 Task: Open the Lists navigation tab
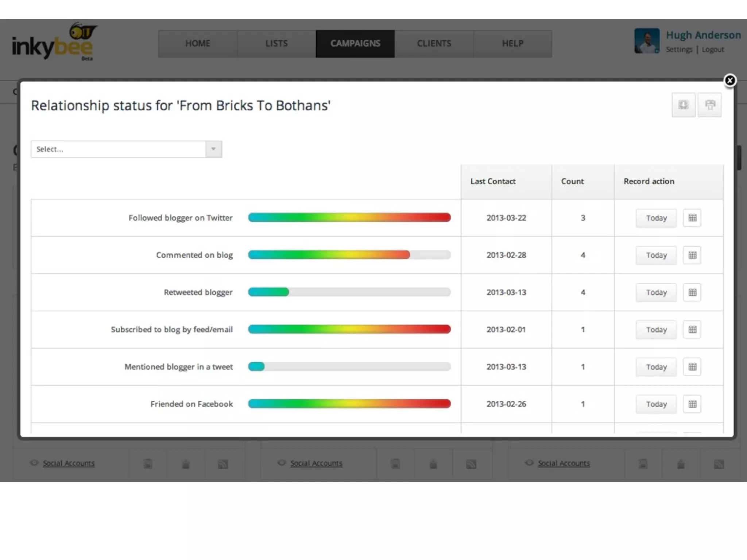[276, 43]
